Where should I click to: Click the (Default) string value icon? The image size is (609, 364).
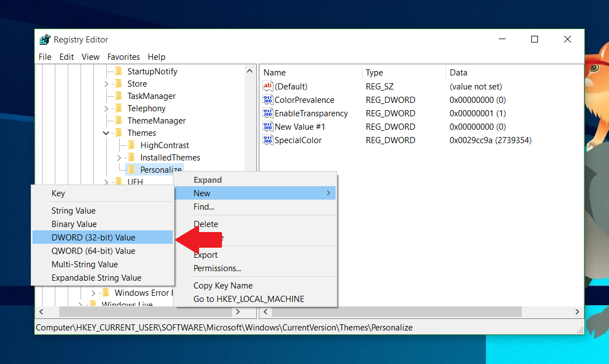[x=268, y=86]
